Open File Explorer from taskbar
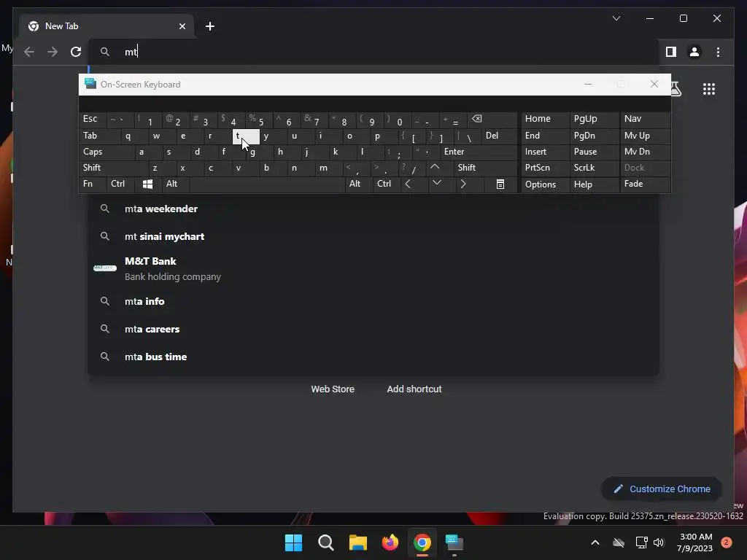This screenshot has width=747, height=560. [357, 542]
